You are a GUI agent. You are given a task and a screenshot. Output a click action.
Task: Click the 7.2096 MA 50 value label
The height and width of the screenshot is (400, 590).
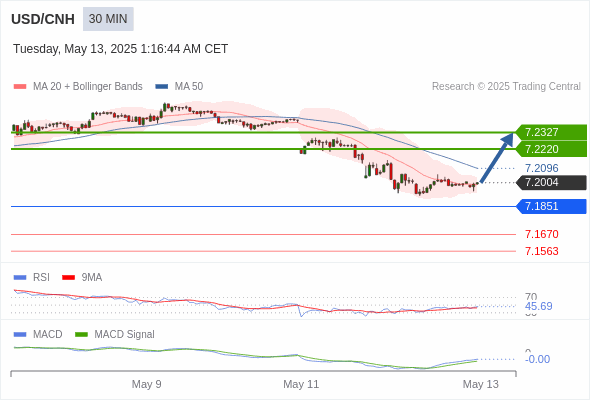coord(541,168)
